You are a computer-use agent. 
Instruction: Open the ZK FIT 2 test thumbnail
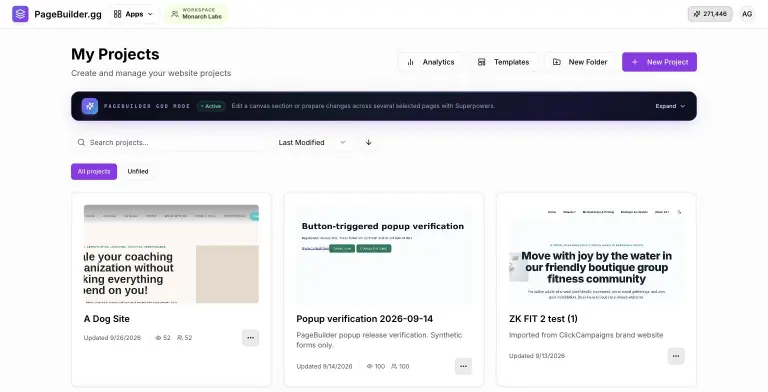point(596,254)
